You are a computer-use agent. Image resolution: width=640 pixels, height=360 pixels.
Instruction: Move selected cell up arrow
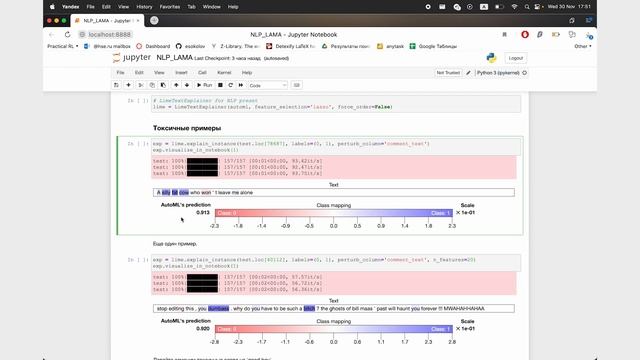click(176, 85)
